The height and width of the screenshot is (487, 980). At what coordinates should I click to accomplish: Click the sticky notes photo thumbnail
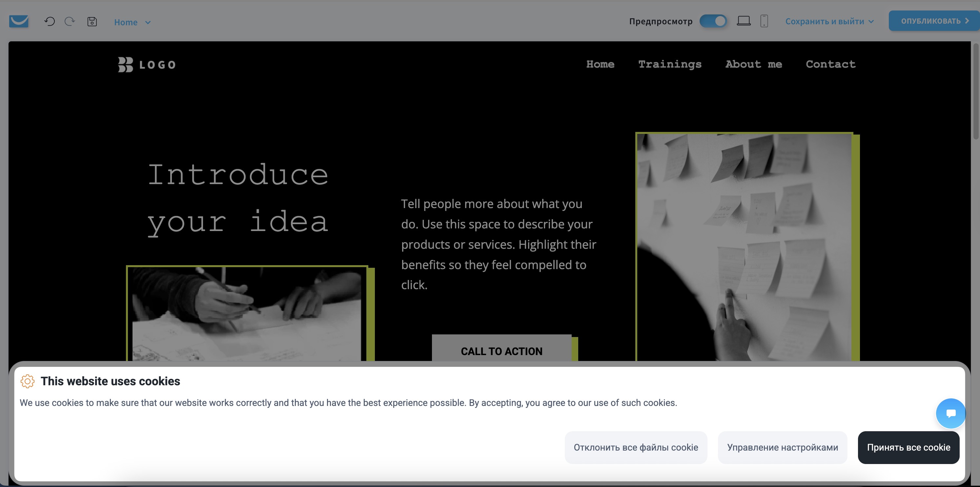coord(744,247)
